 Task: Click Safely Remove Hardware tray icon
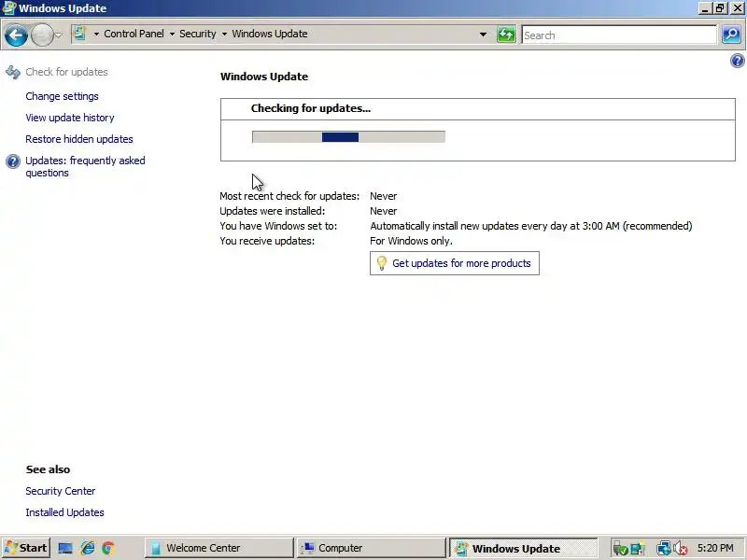click(x=620, y=549)
